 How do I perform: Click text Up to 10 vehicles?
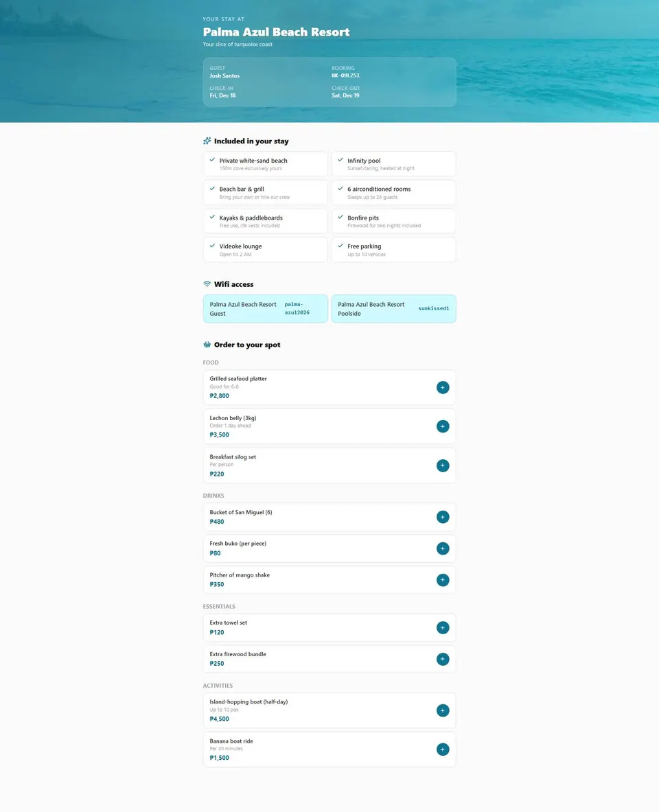click(367, 254)
